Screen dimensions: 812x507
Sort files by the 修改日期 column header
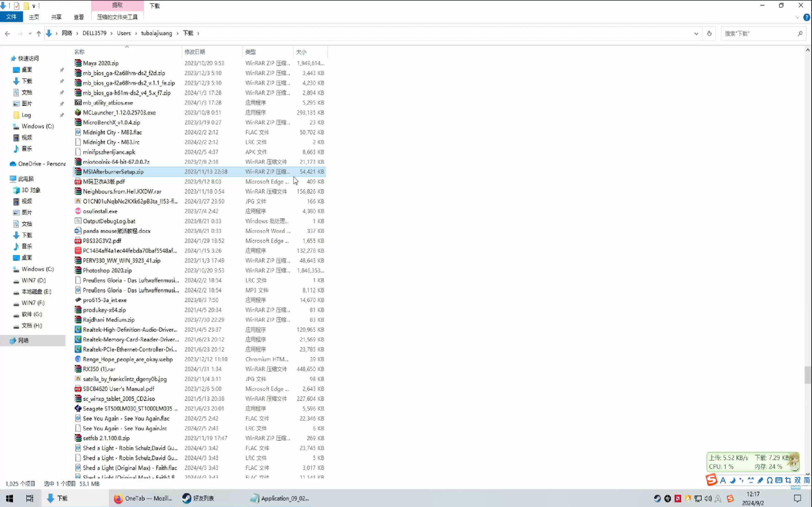(195, 52)
